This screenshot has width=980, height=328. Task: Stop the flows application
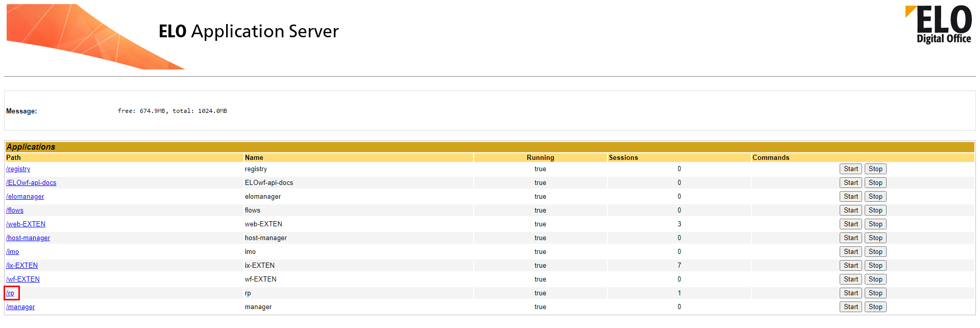(875, 210)
